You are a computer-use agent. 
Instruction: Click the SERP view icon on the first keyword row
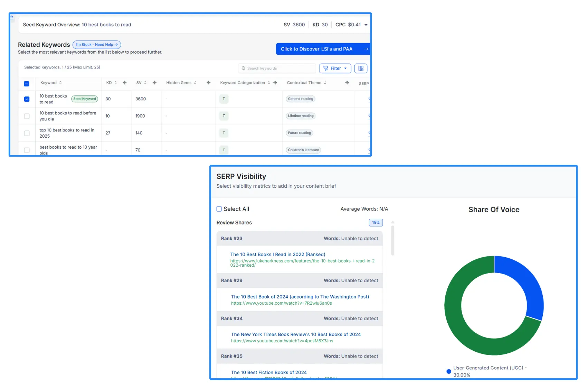point(369,99)
